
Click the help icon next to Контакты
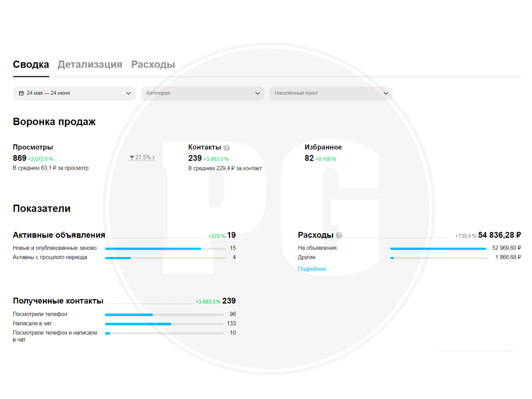[x=226, y=148]
